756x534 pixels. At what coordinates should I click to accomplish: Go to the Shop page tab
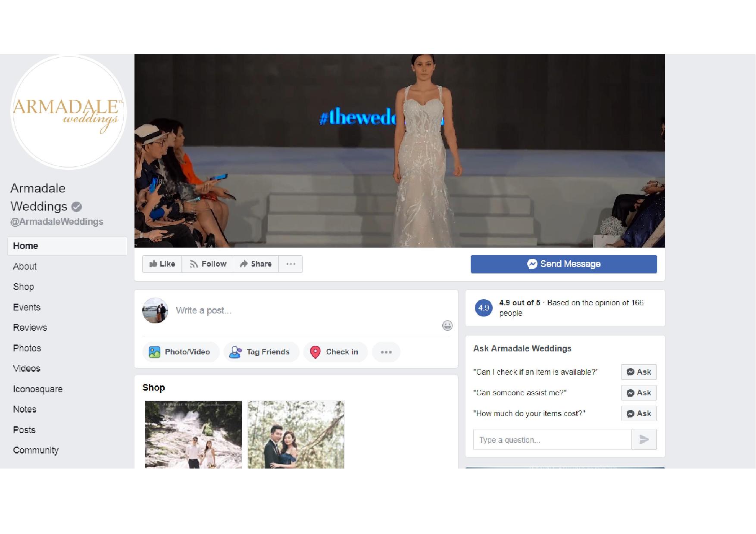point(23,287)
